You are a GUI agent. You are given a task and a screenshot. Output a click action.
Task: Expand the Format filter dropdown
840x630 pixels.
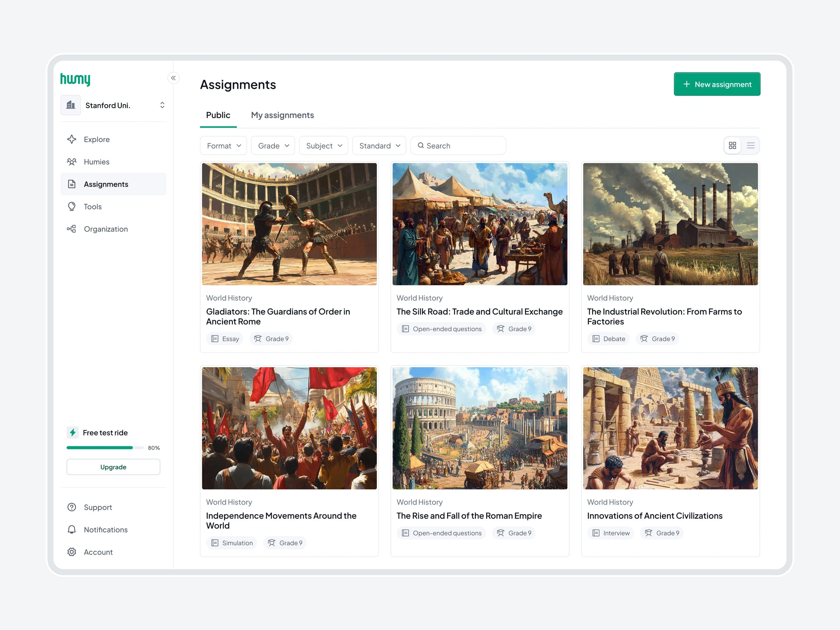(x=224, y=146)
